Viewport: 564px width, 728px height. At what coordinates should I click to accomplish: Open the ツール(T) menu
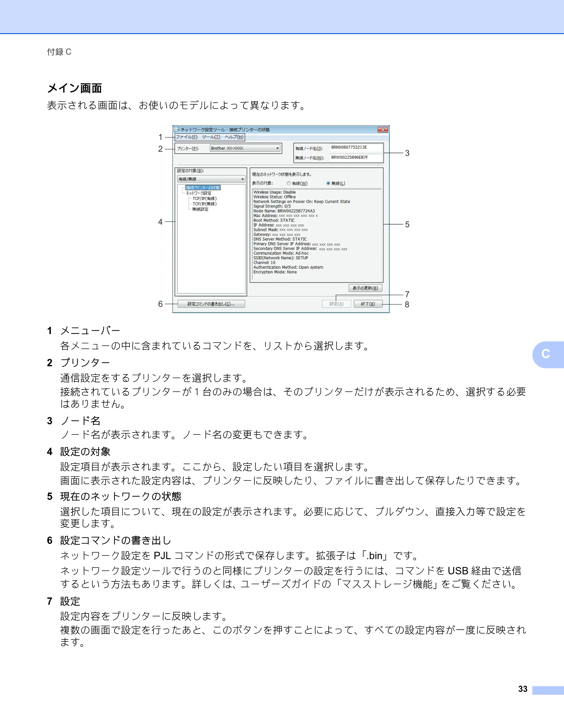click(211, 137)
